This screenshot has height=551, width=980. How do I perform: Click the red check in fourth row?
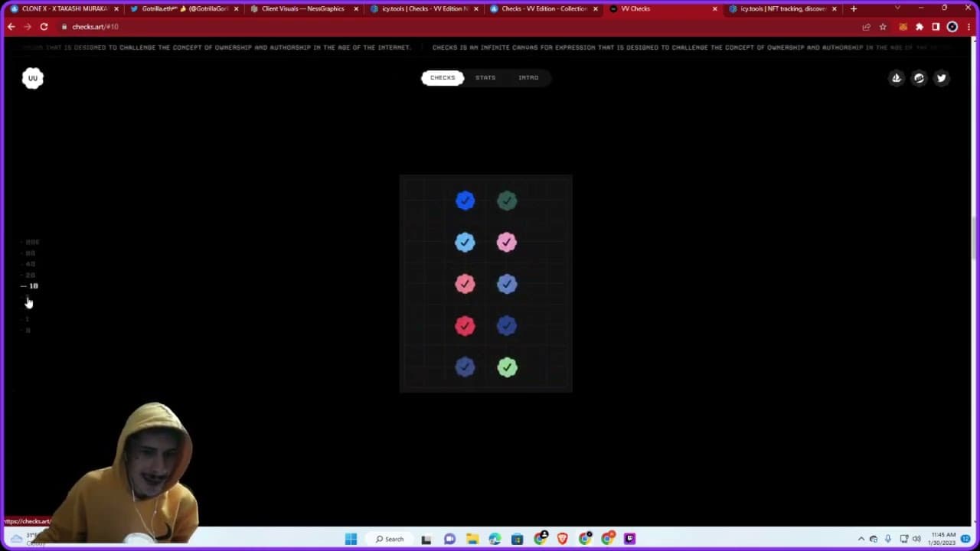465,325
